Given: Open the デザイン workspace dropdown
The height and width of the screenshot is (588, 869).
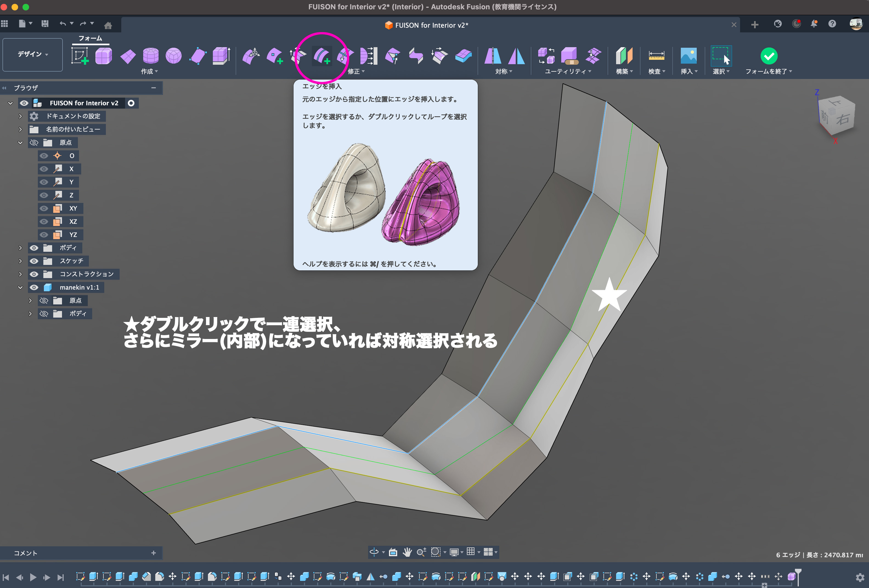Looking at the screenshot, I should 33,55.
